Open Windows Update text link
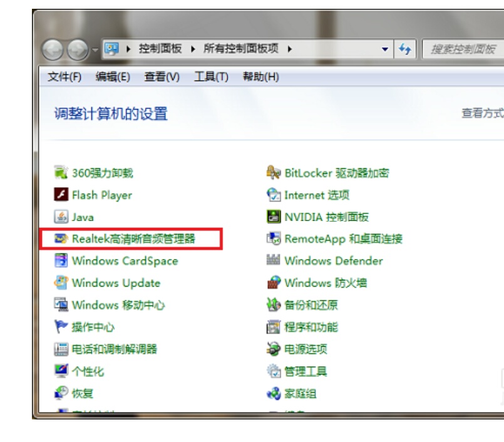Screen dimensions: 504x442 coord(116,283)
